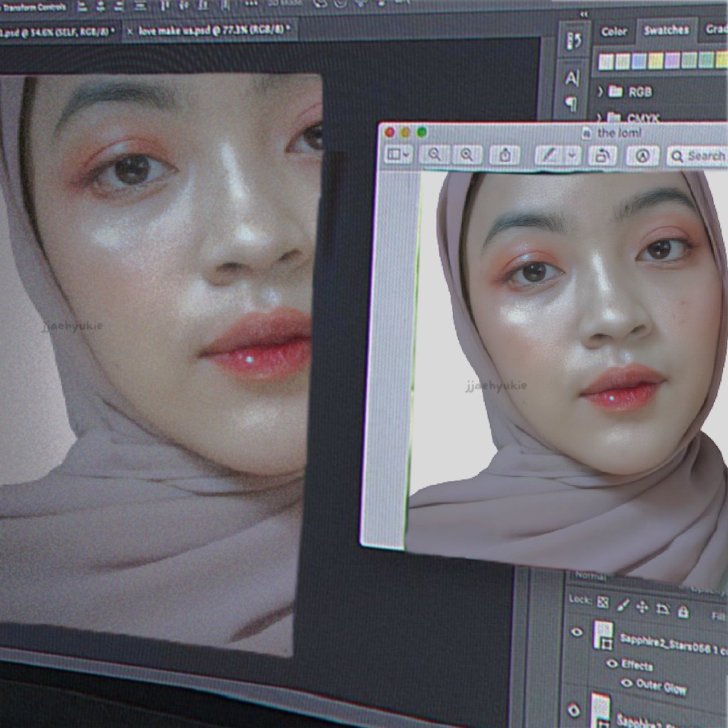Open Preview sidebar view dropdown
This screenshot has height=728, width=728.
[399, 154]
